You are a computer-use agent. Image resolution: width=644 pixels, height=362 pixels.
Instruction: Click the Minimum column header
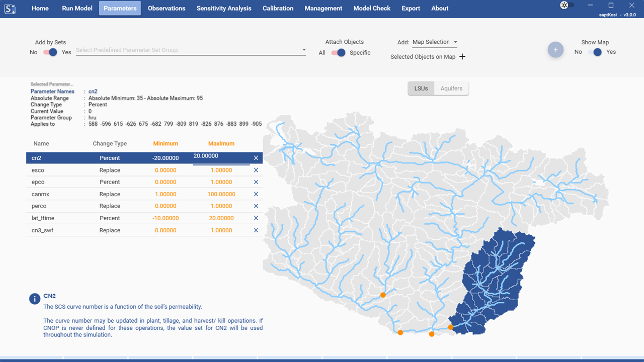tap(166, 144)
